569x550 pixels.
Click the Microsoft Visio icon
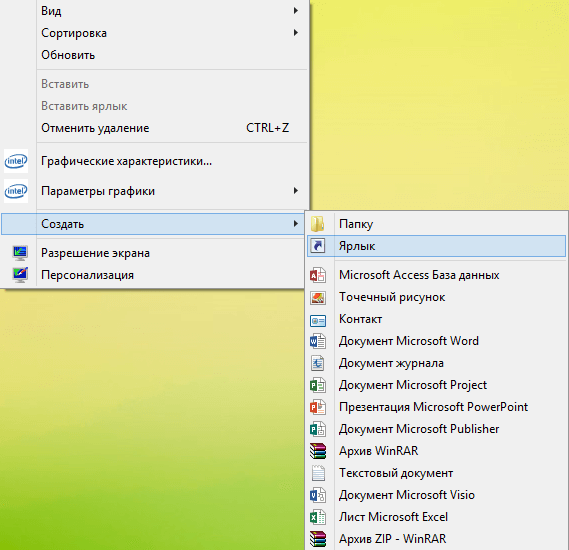[318, 495]
